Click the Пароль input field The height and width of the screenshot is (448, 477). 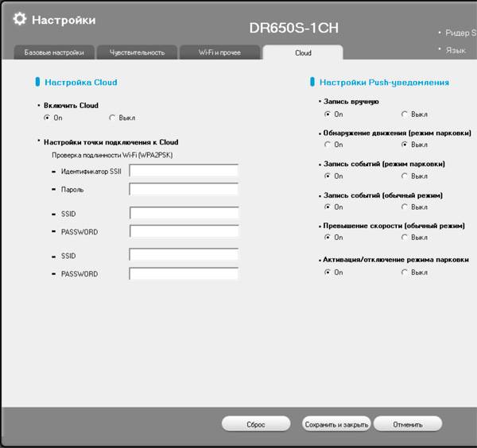point(184,189)
